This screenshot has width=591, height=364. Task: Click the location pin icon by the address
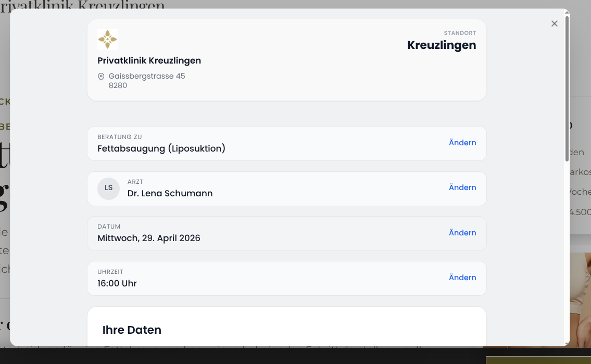point(101,77)
